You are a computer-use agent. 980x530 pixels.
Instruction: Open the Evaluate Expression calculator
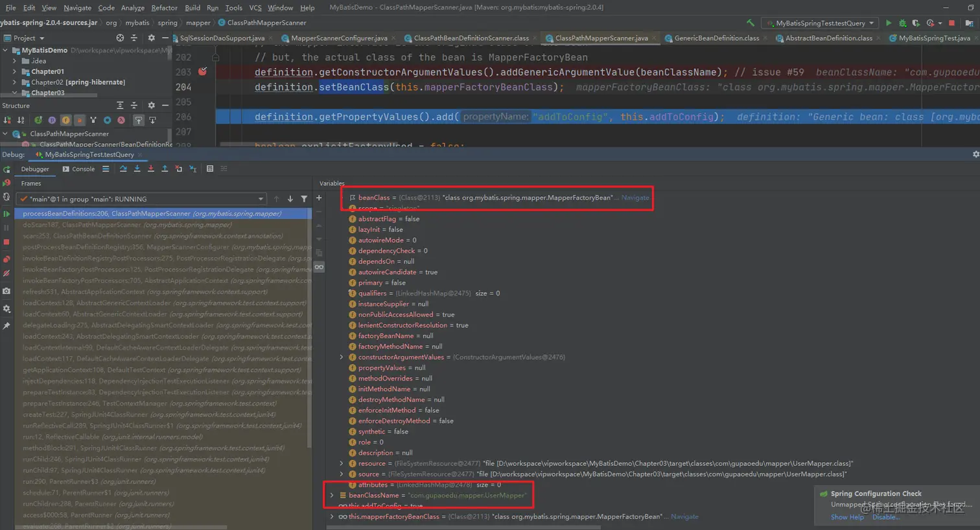click(x=210, y=169)
